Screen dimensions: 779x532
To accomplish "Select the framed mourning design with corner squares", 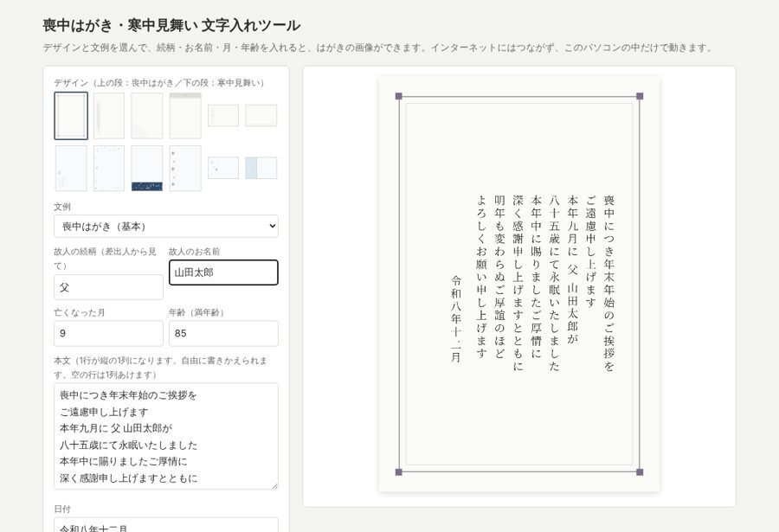I will (71, 116).
